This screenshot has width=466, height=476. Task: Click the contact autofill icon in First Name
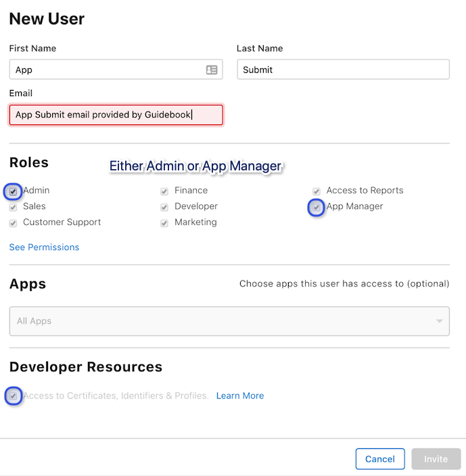pyautogui.click(x=212, y=70)
